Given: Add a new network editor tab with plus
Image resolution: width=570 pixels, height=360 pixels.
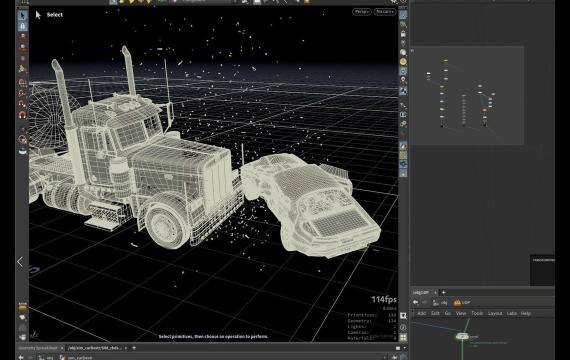Looking at the screenshot, I should [444, 292].
